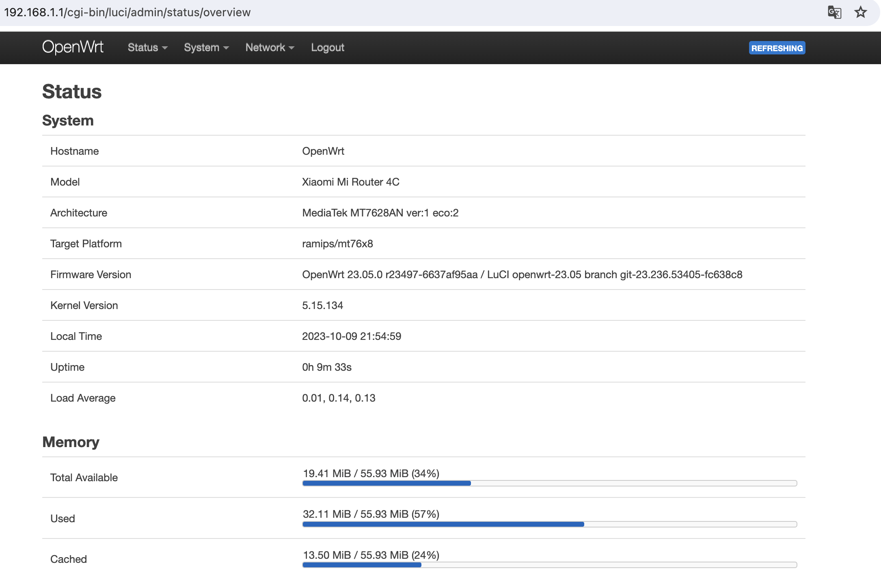
Task: Click the Total Available label
Action: click(x=84, y=478)
